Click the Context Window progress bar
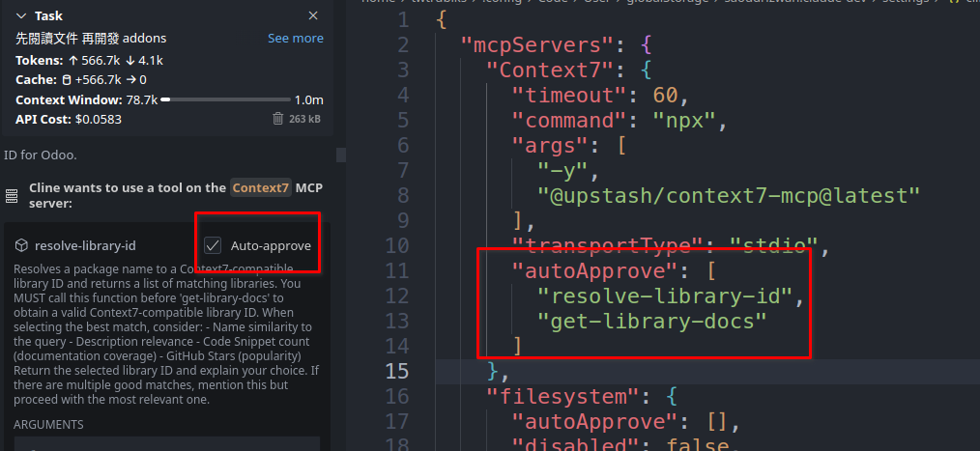 pos(225,99)
